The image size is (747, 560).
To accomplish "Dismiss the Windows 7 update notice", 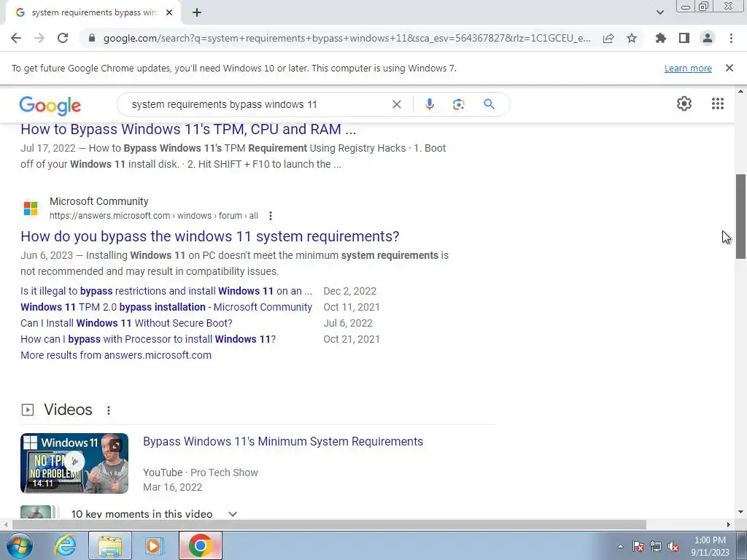I will (729, 68).
